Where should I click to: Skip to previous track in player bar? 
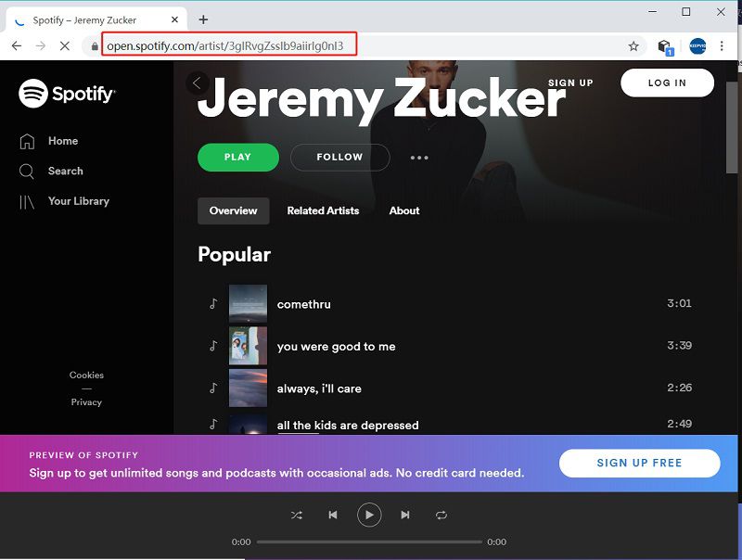333,515
